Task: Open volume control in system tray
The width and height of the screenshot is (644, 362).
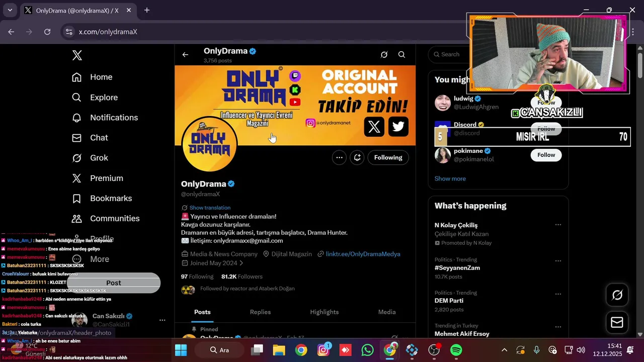Action: point(581,350)
